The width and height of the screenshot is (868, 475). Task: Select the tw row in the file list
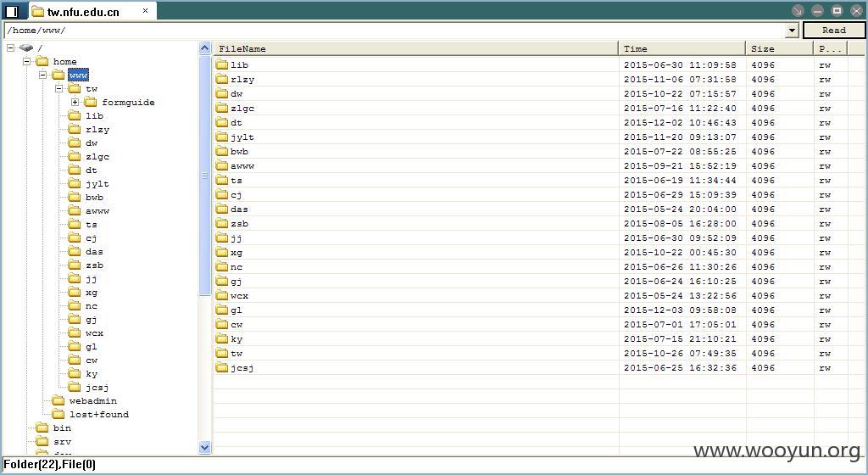pyautogui.click(x=538, y=353)
